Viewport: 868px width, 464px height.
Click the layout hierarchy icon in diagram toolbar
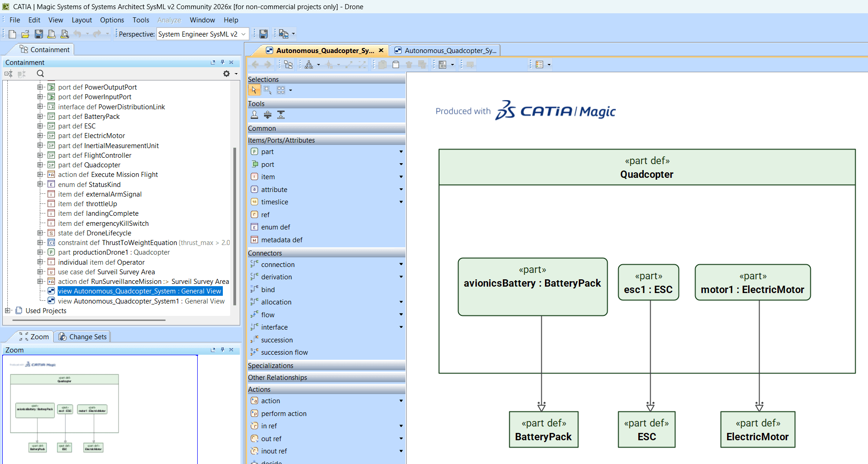tap(309, 64)
